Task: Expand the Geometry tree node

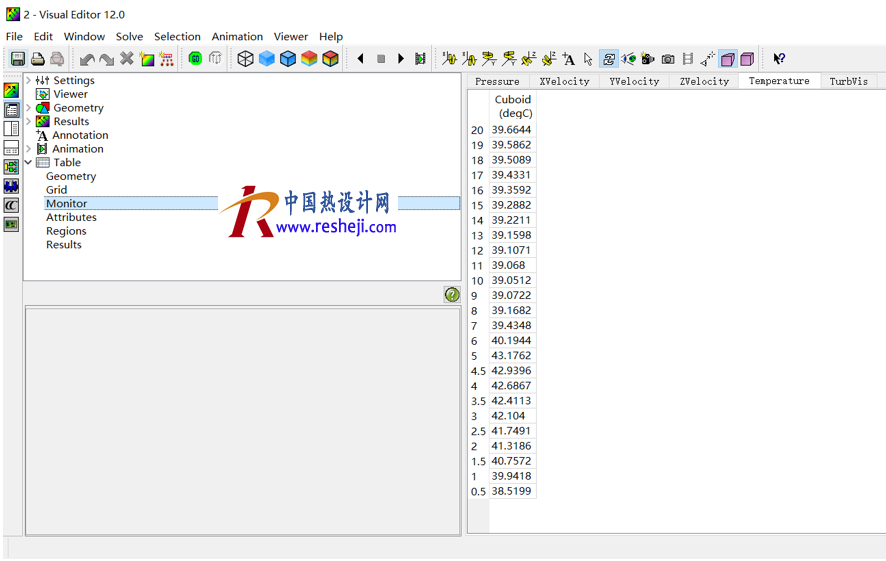Action: (29, 108)
